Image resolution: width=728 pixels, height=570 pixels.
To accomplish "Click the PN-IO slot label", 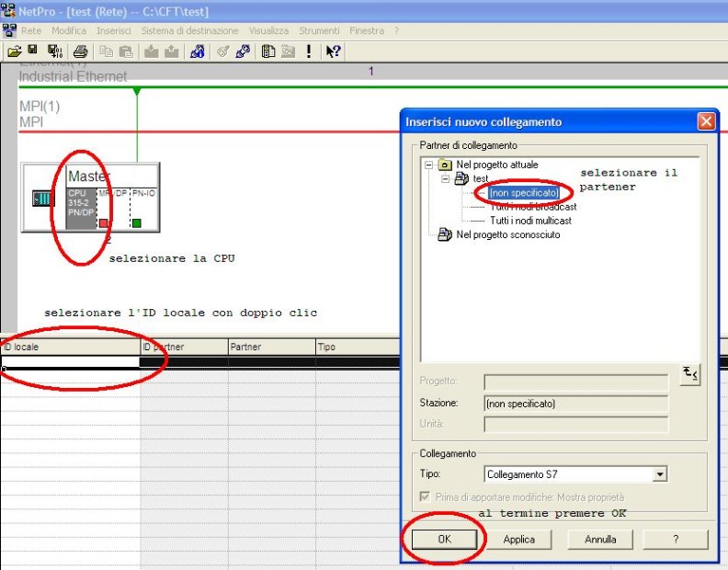I will pyautogui.click(x=144, y=193).
